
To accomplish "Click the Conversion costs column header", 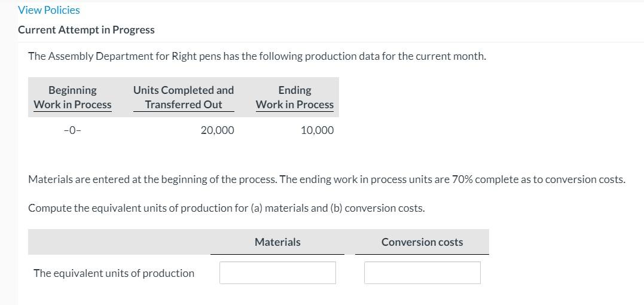I will click(x=422, y=242).
